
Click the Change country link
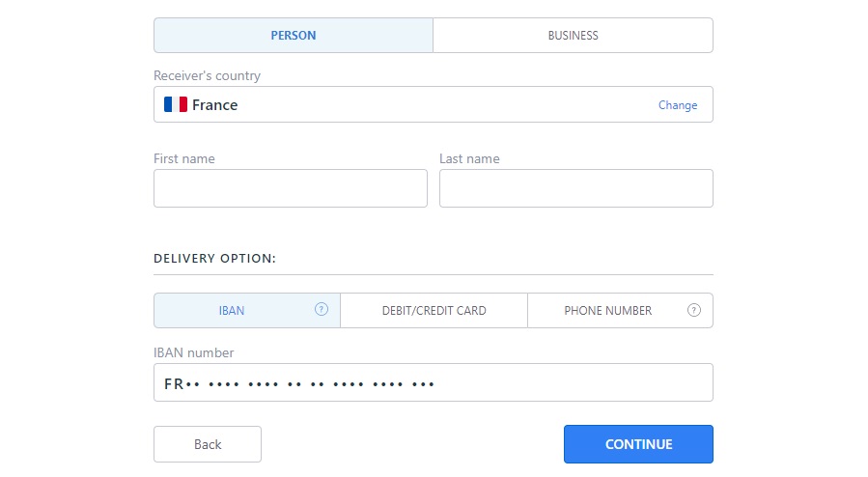pos(678,105)
